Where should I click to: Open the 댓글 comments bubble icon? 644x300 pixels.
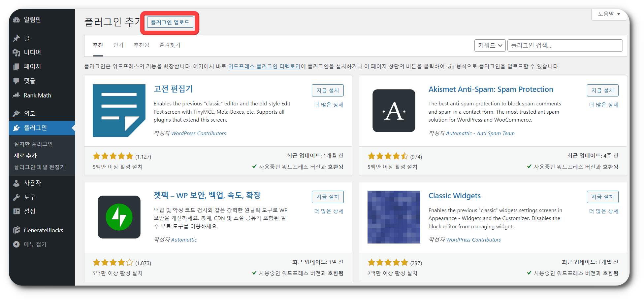[16, 81]
